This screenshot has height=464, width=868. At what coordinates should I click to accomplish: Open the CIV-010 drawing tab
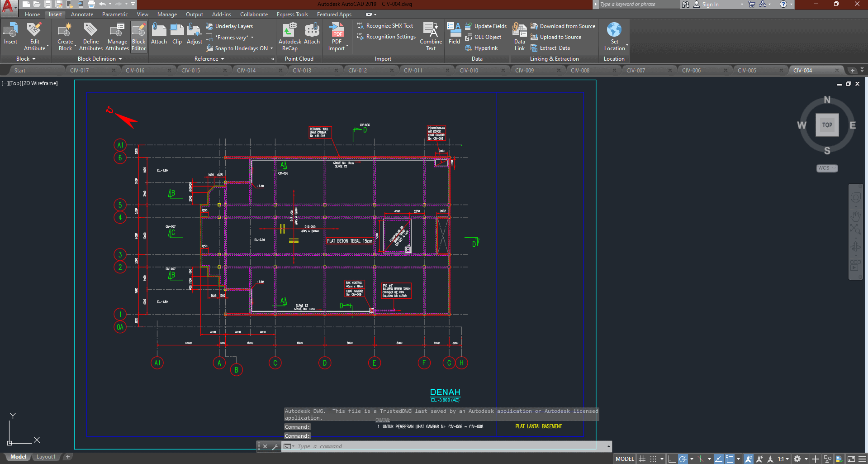click(x=469, y=71)
